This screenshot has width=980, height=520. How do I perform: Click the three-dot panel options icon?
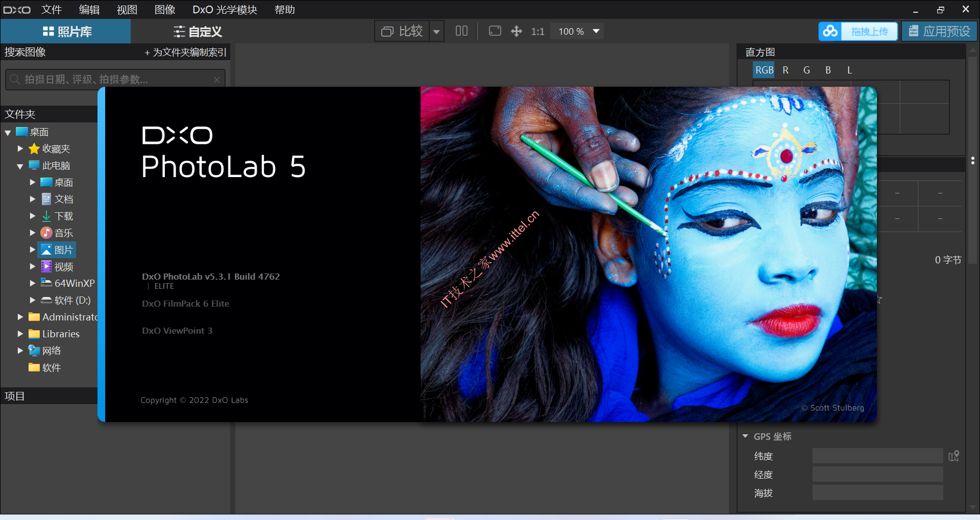coord(973,161)
